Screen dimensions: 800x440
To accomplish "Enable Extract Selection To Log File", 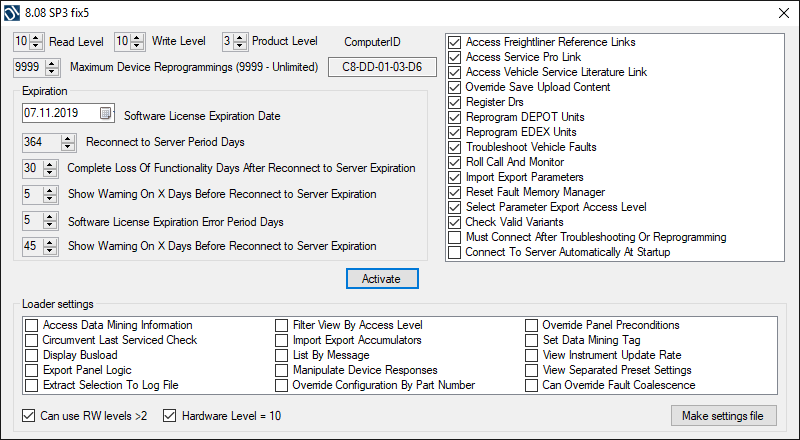I will click(32, 385).
